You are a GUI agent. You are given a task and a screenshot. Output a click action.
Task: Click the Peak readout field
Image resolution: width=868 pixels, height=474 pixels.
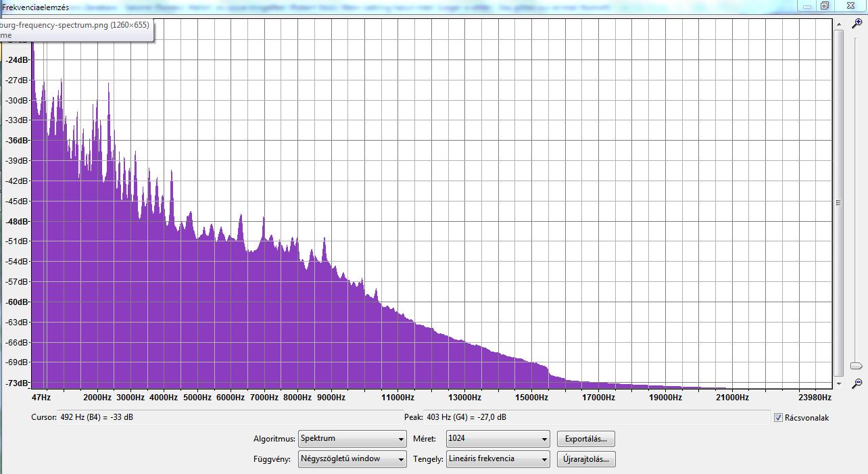point(598,417)
